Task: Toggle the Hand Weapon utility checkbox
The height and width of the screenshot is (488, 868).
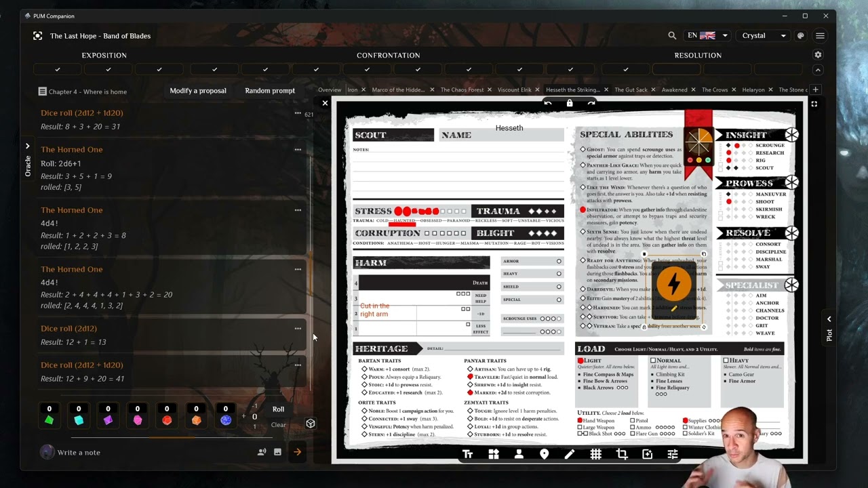Action: (x=580, y=421)
